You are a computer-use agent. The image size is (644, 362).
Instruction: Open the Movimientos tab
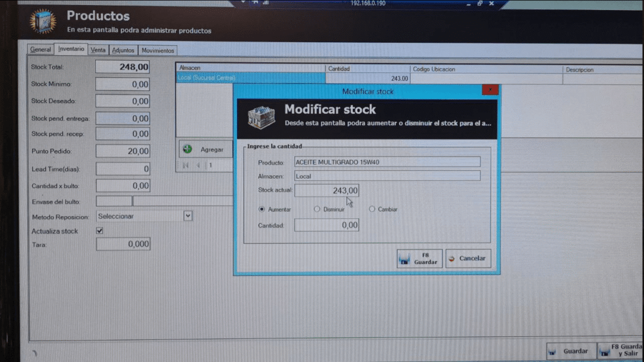tap(158, 50)
